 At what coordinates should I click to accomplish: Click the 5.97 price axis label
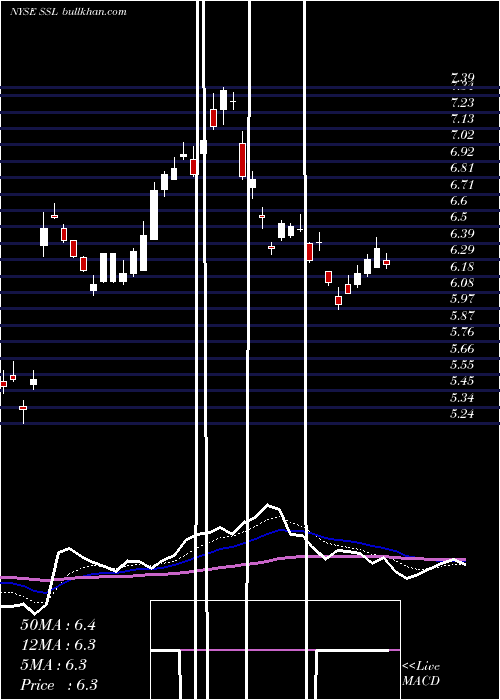[x=462, y=299]
